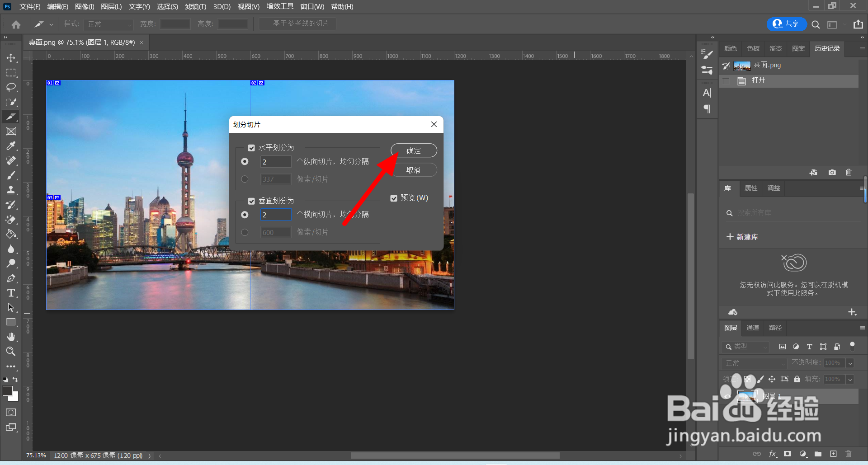
Task: Open 填充 fill dropdown arrow
Action: (850, 379)
